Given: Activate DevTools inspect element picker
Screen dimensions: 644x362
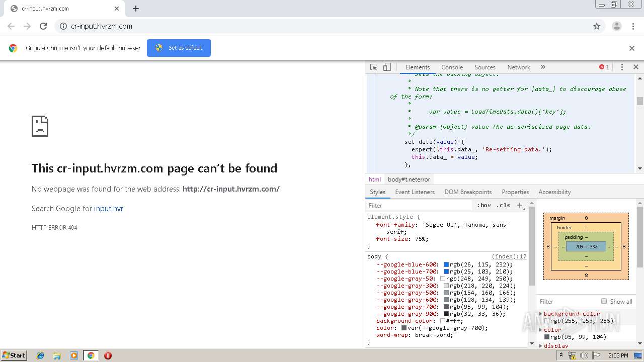Looking at the screenshot, I should tap(373, 67).
